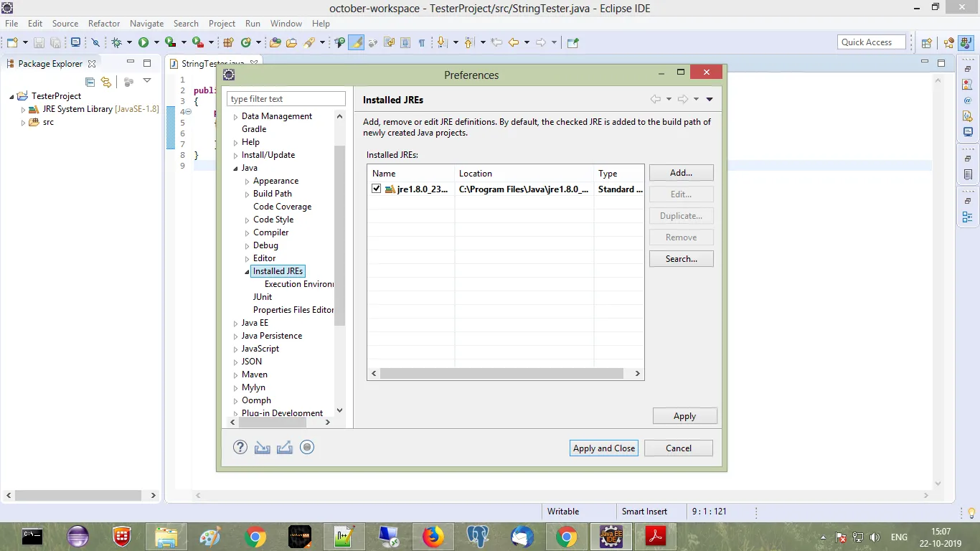The image size is (980, 551).
Task: Click Apply and Close
Action: click(x=604, y=448)
